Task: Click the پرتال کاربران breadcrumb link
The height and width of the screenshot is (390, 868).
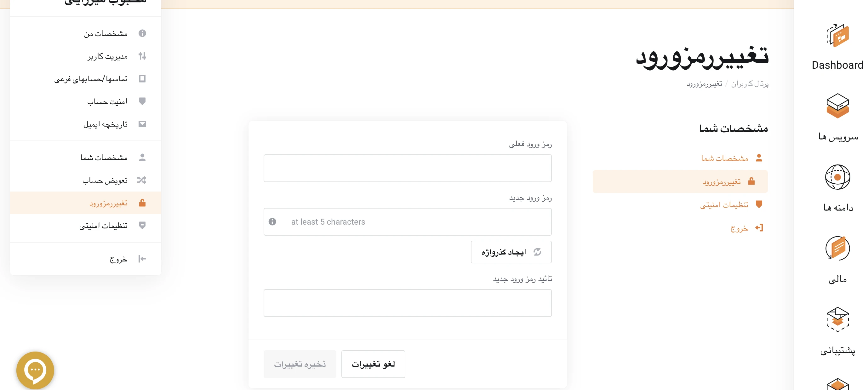Action: coord(750,83)
